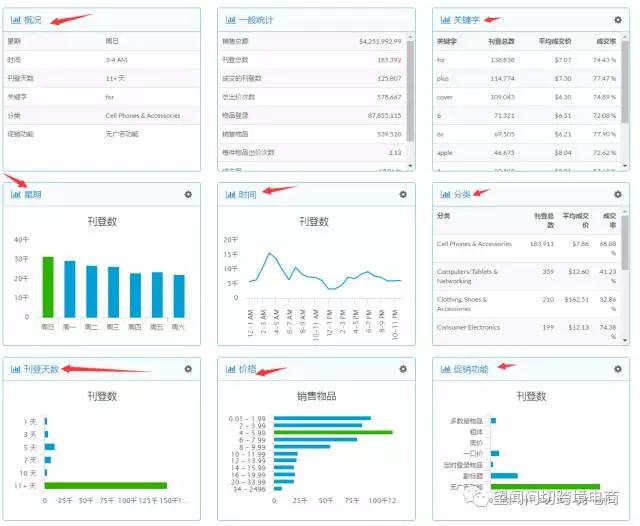Click chart icon beside 价格 title
Viewport: 640px width, 526px height.
231,369
